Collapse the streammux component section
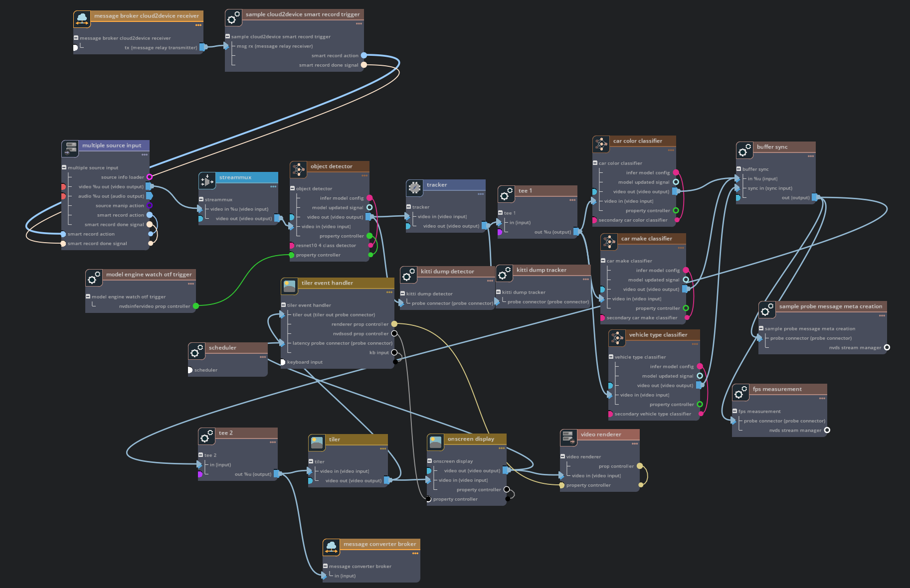910x588 pixels. pyautogui.click(x=201, y=199)
